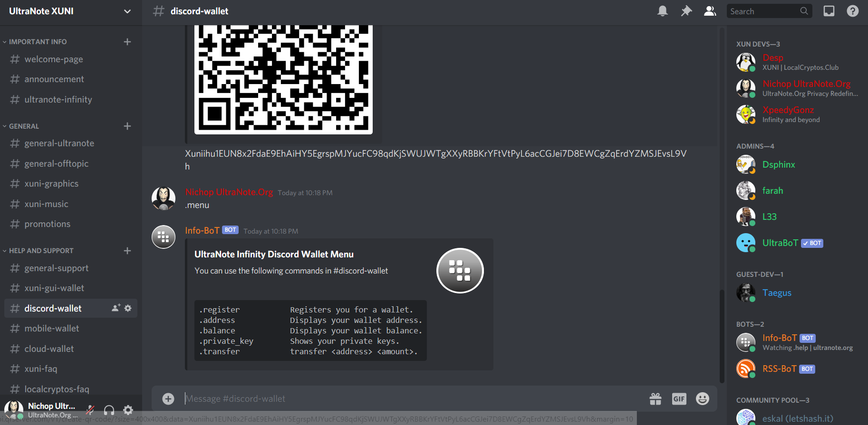
Task: Open general-ultranote channel
Action: 70,143
